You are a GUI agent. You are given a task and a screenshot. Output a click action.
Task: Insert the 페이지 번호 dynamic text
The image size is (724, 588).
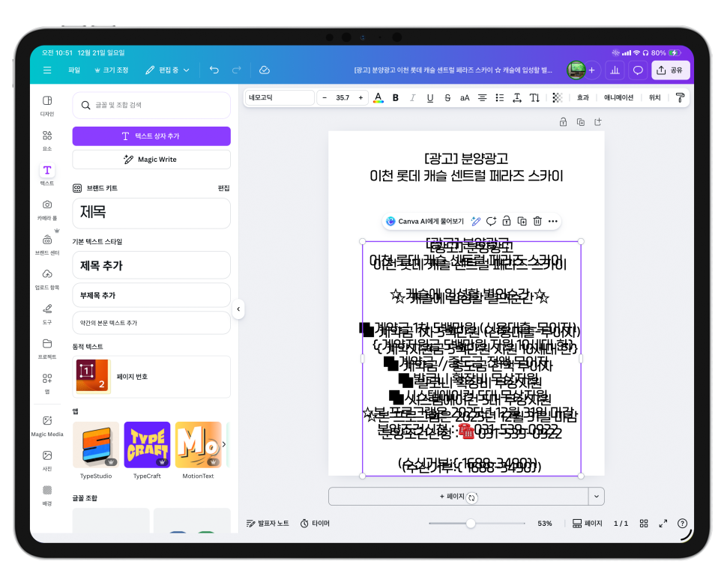click(x=151, y=377)
